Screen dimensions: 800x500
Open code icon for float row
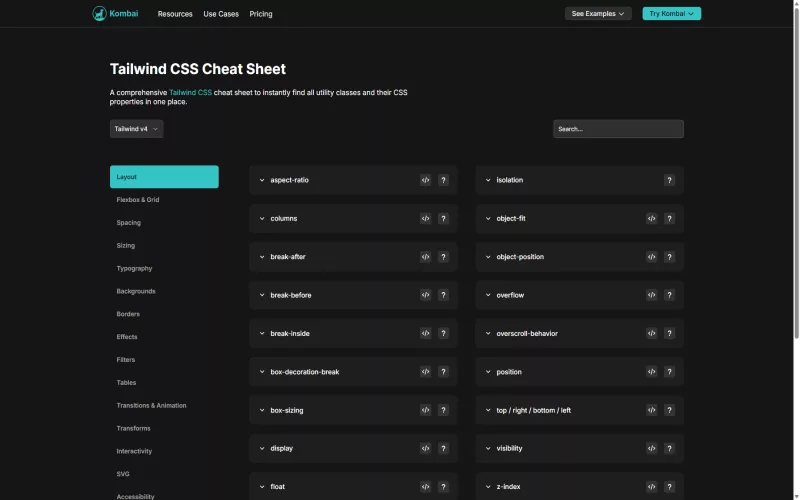425,487
